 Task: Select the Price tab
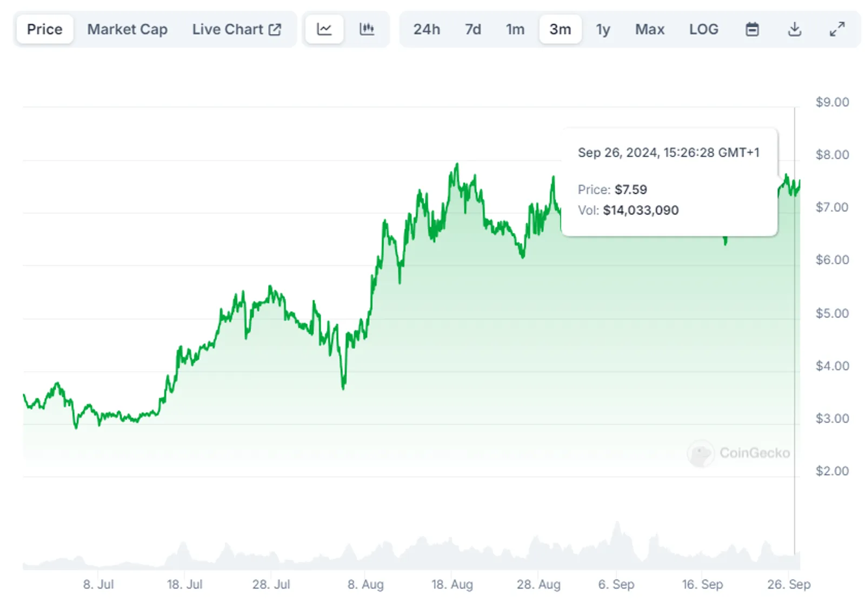[x=45, y=29]
